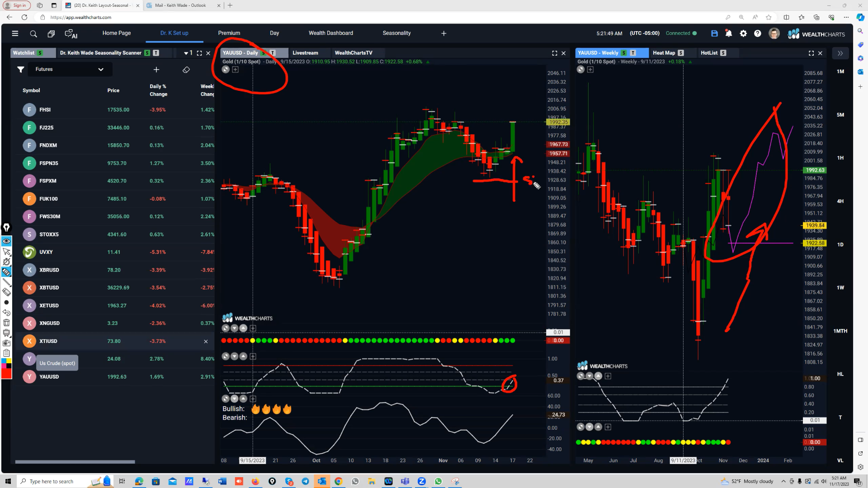
Task: Open the Wealth Dashboard tab
Action: click(x=331, y=33)
